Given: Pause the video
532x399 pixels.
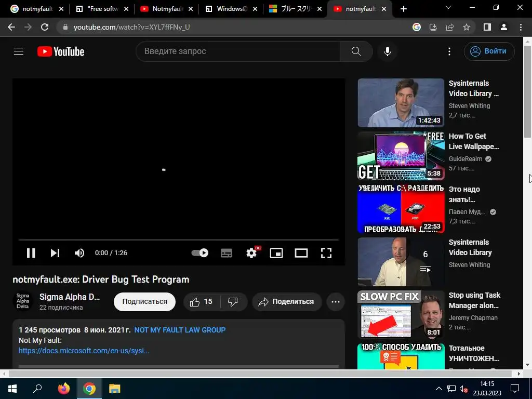Looking at the screenshot, I should (31, 253).
